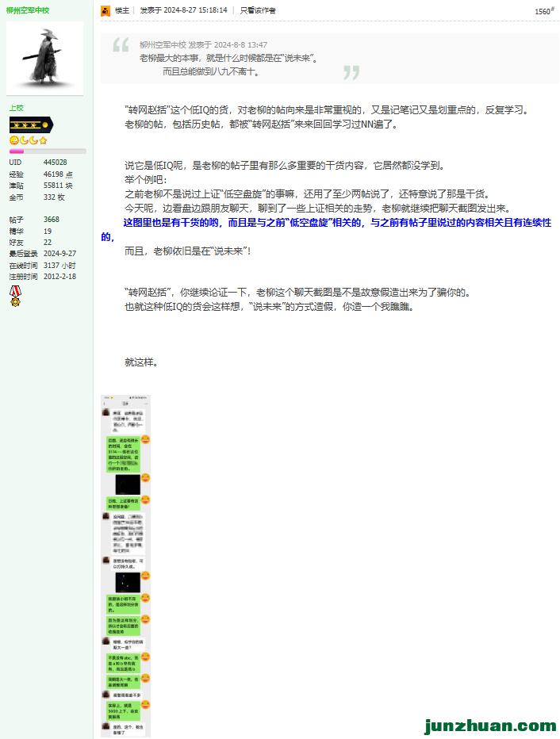
Task: Click the opening quotation mark icon
Action: (x=121, y=46)
